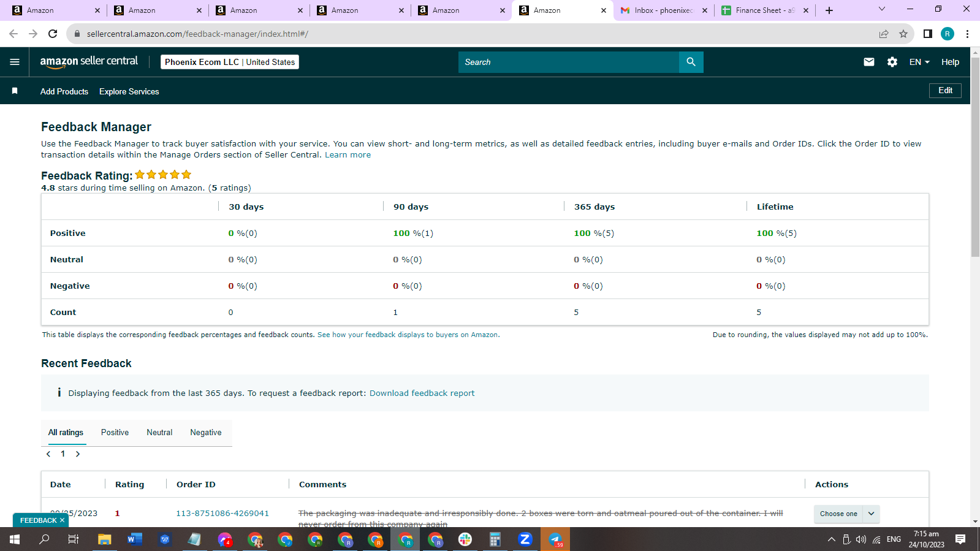Viewport: 980px width, 551px height.
Task: Open the Seller Central hamburger menu
Action: point(15,62)
